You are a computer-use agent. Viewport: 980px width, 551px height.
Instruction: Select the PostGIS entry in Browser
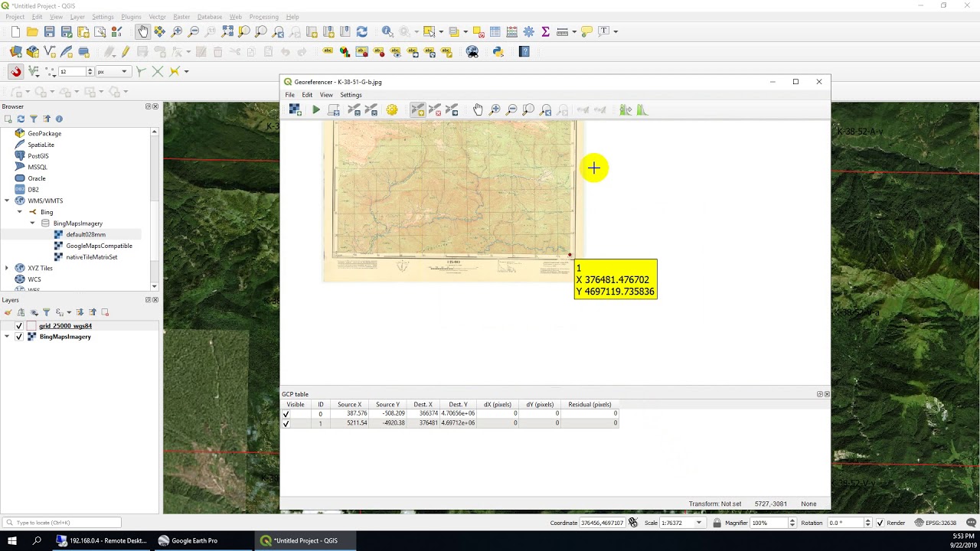coord(38,156)
